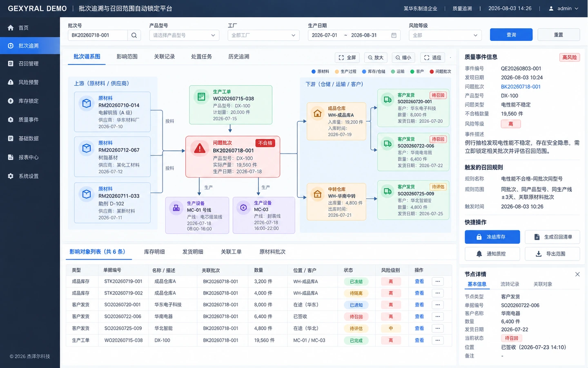The image size is (588, 368).
Task: Expand the 工厂 factory dropdown
Action: [263, 36]
